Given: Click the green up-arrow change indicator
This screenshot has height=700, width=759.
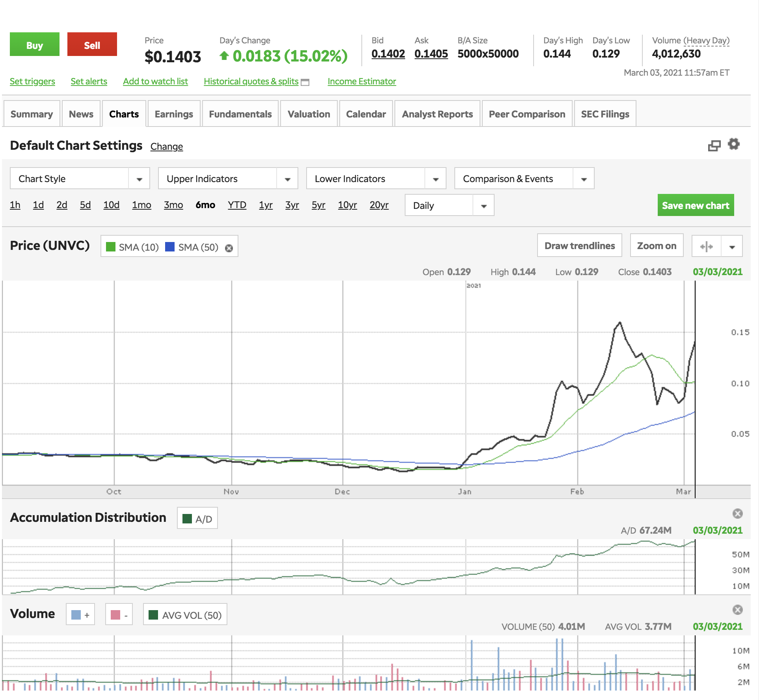Looking at the screenshot, I should coord(224,56).
